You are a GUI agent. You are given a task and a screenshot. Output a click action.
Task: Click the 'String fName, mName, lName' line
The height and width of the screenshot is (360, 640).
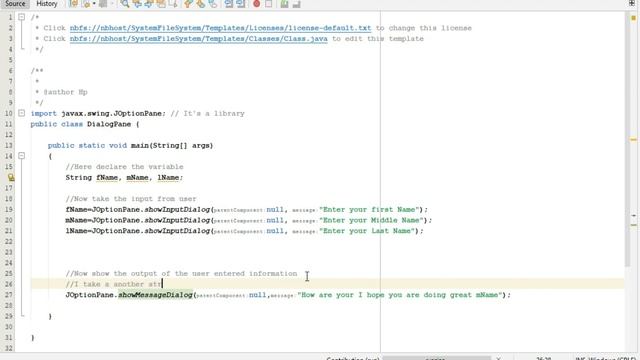coord(124,178)
